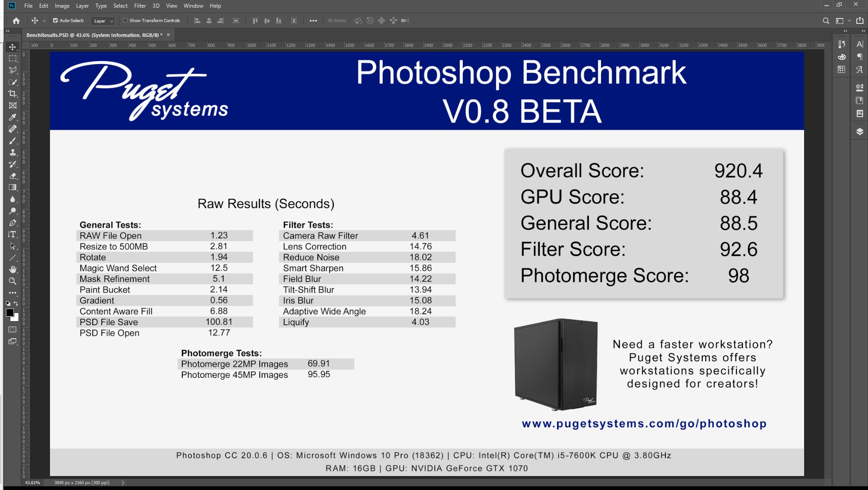Image resolution: width=868 pixels, height=490 pixels.
Task: Expand the status bar info arrow
Action: [122, 482]
